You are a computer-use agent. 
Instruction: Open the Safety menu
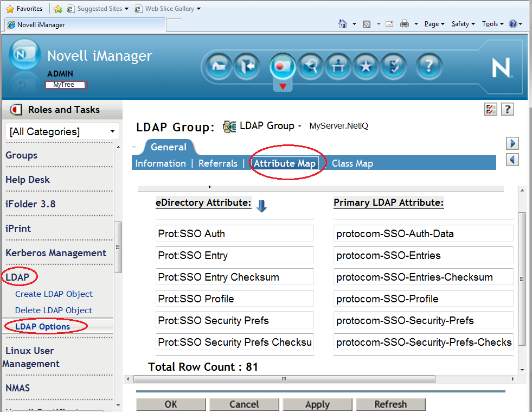click(x=463, y=24)
